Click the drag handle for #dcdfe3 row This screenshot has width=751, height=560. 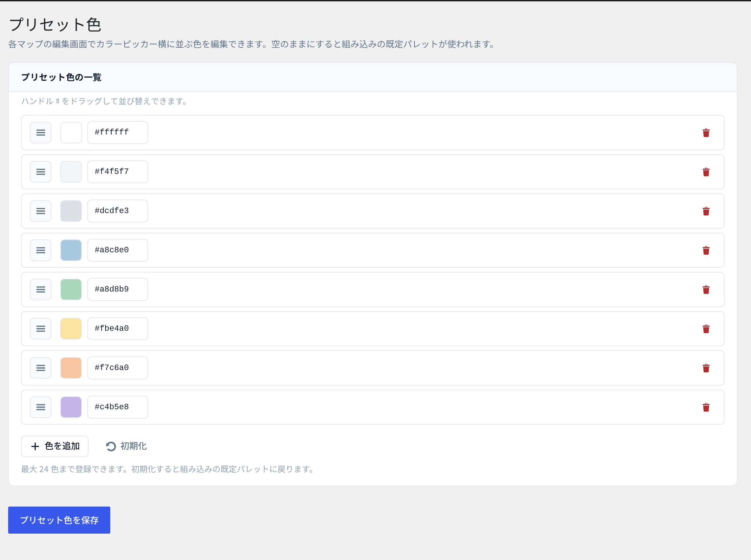click(41, 211)
